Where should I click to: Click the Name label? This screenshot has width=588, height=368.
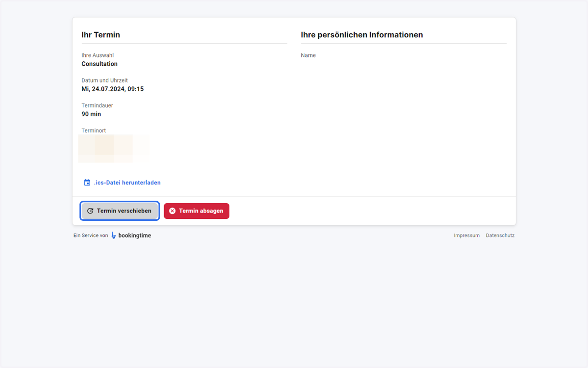(x=308, y=55)
